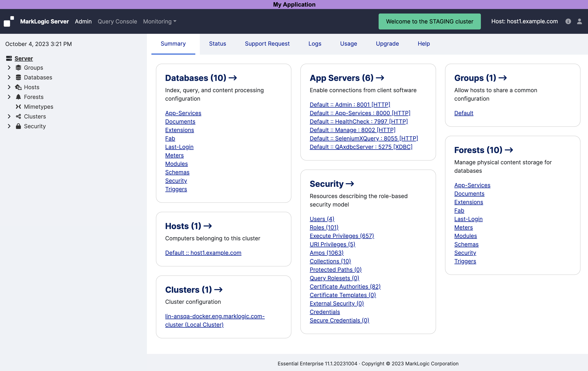Open Default :: SeleniumXQuery : 8055 link

pos(364,139)
